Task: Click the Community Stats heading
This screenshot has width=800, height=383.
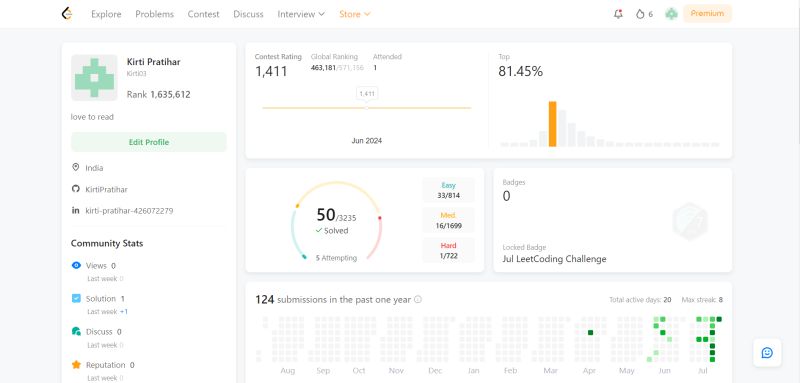Action: [107, 243]
